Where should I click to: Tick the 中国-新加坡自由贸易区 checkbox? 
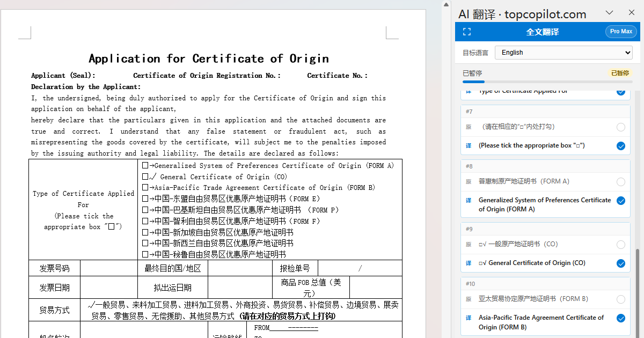pos(145,232)
